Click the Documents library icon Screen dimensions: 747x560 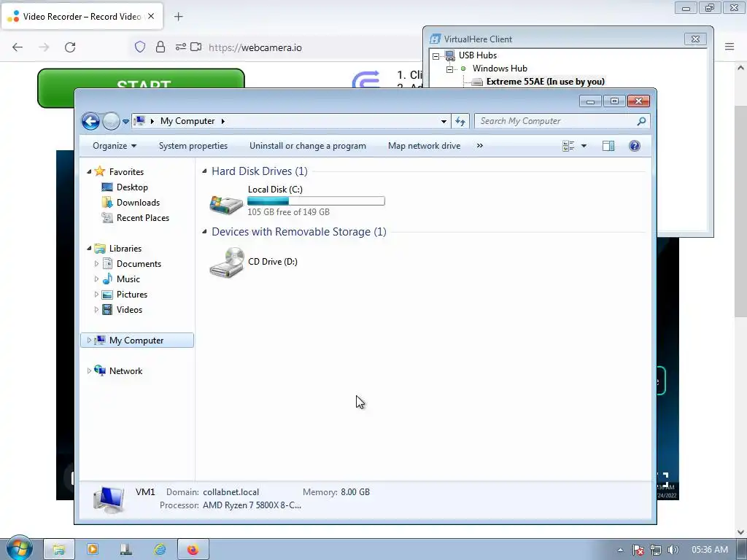(108, 263)
